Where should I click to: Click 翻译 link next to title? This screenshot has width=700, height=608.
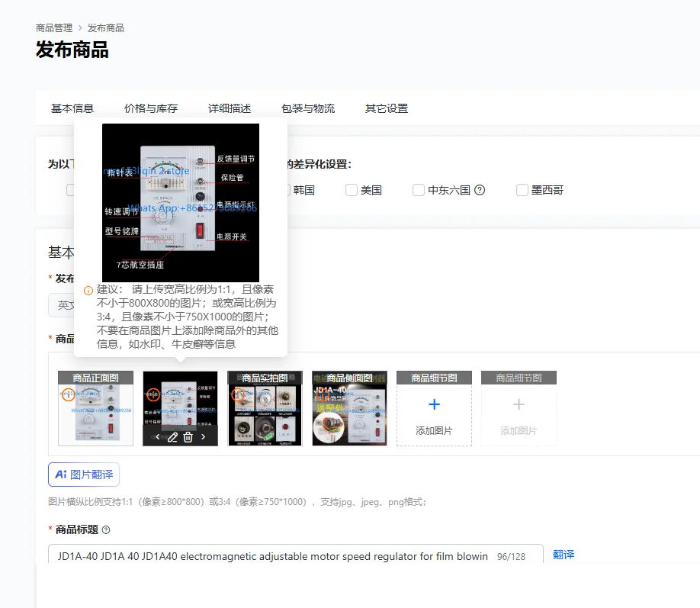[564, 555]
